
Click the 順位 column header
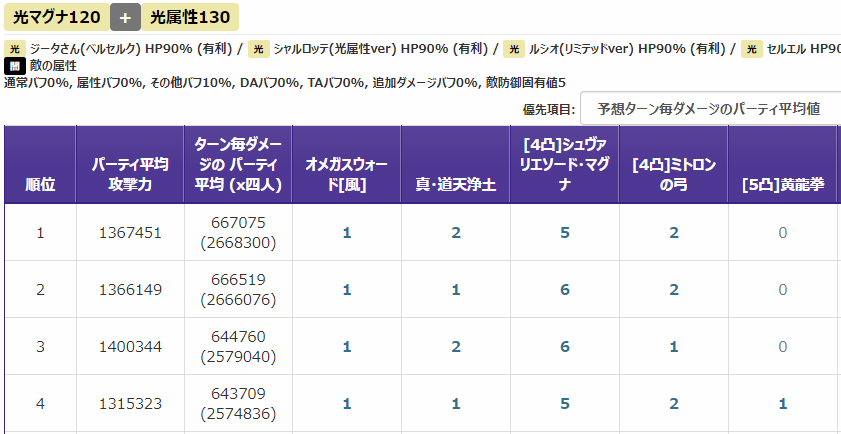(x=40, y=165)
